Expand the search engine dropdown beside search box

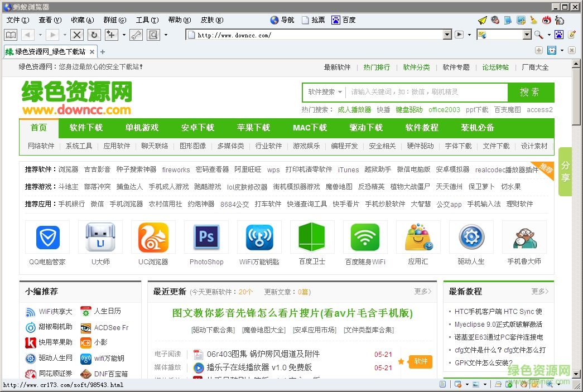click(x=527, y=35)
